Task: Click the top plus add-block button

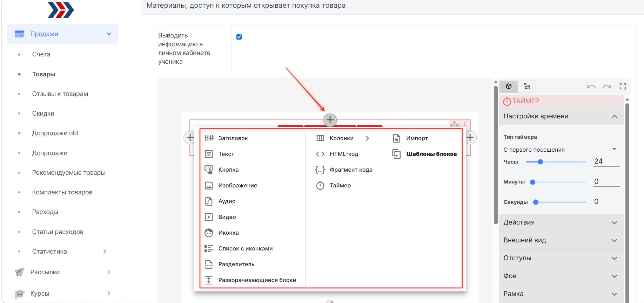Action: click(330, 120)
